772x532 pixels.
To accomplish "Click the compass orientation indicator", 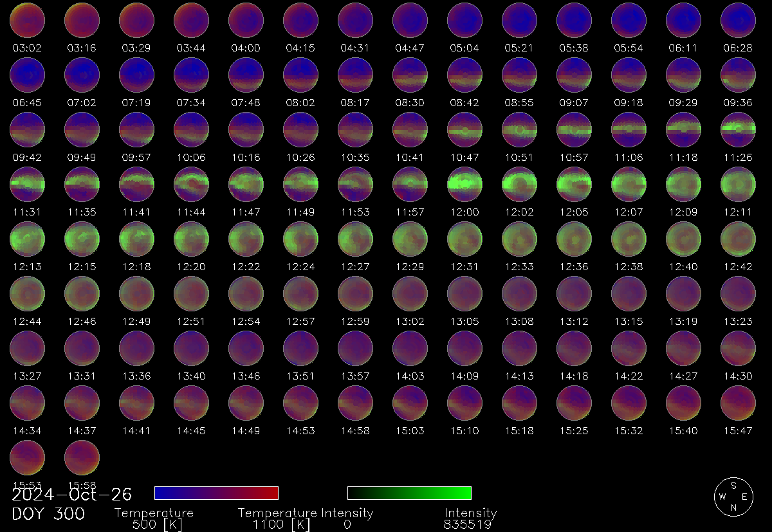I will 733,496.
